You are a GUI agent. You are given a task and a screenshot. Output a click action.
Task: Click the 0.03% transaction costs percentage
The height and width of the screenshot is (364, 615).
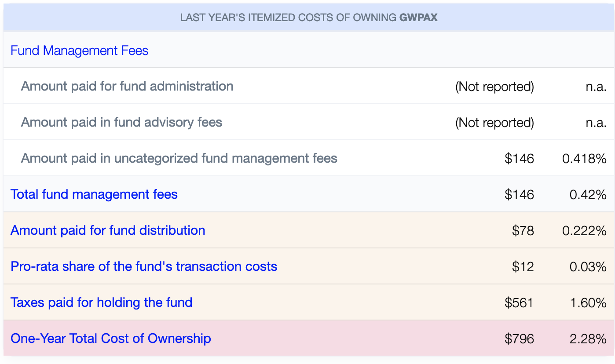click(588, 267)
